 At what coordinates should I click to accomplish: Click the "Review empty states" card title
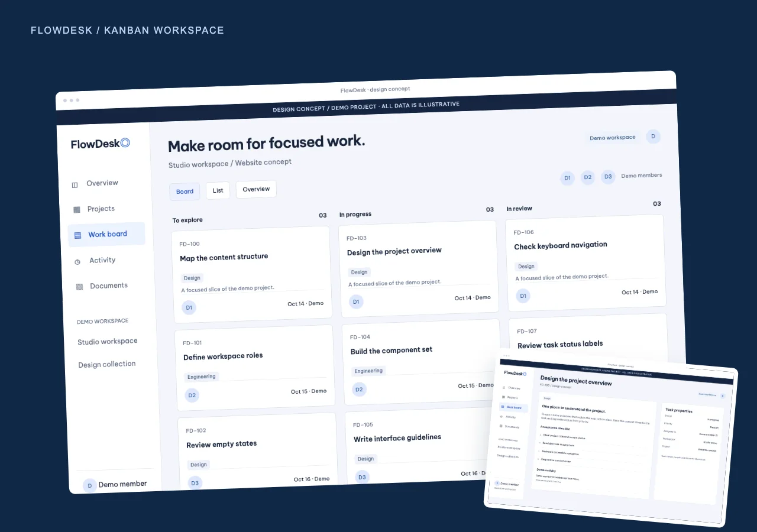(x=222, y=445)
